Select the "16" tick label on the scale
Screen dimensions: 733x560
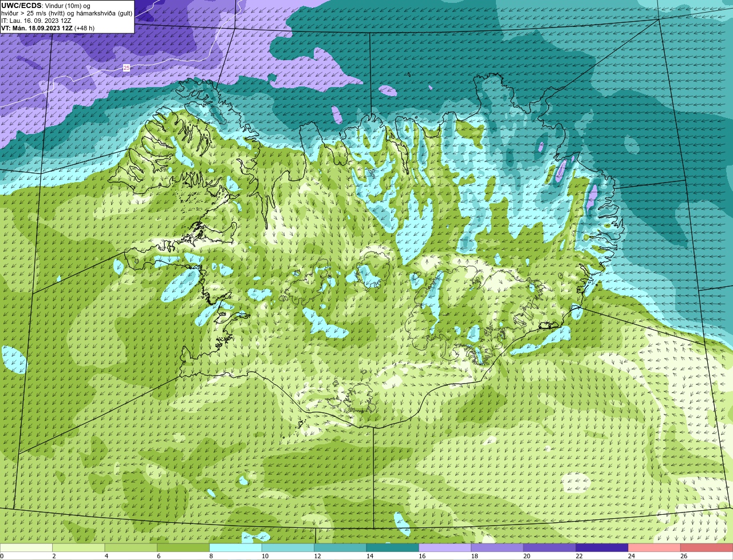coord(422,556)
